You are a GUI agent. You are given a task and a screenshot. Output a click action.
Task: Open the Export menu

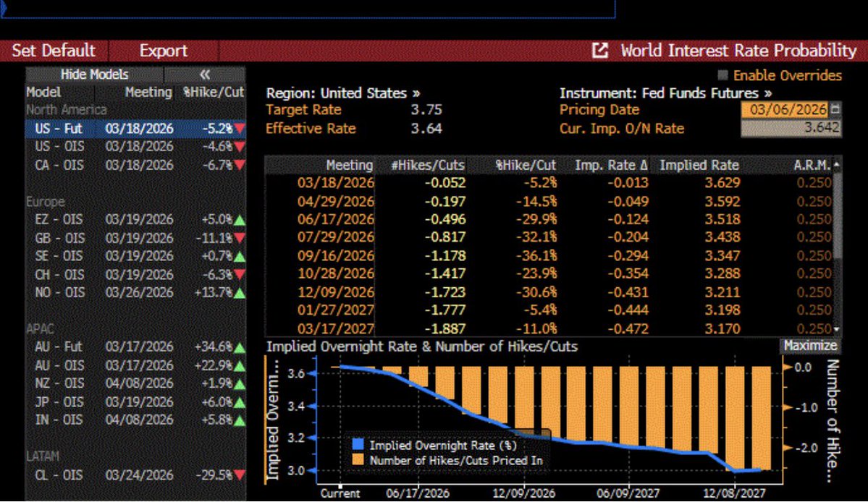pyautogui.click(x=163, y=51)
